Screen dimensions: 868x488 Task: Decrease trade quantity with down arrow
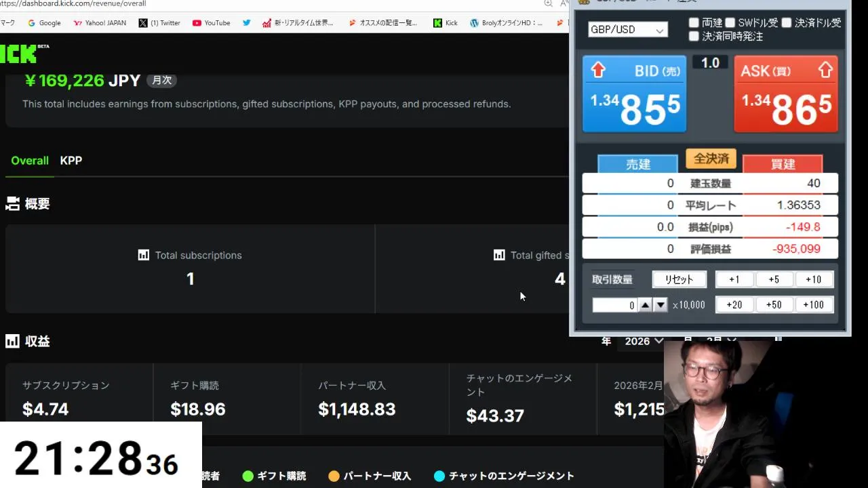pyautogui.click(x=660, y=305)
